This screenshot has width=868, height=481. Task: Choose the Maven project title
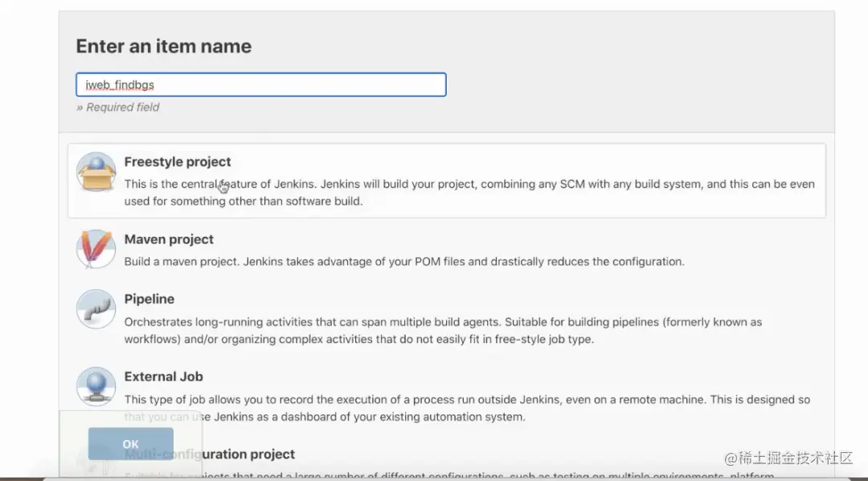coord(169,239)
